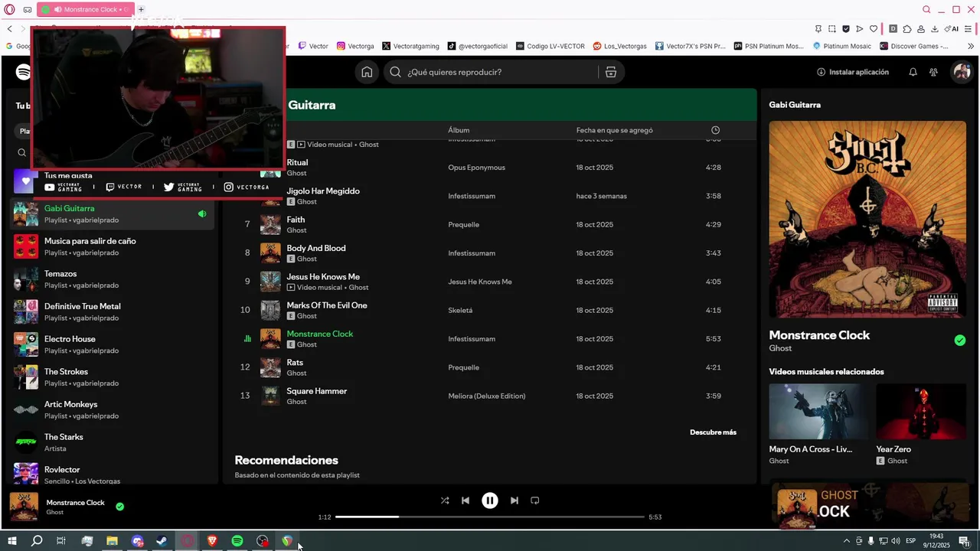Viewport: 980px width, 551px height.
Task: Sort by Álbum column header
Action: [459, 130]
